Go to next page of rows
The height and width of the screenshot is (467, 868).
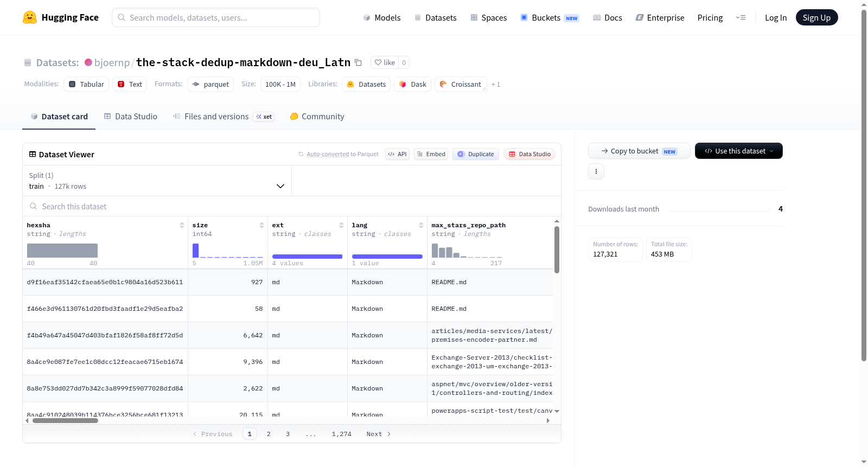tap(379, 434)
